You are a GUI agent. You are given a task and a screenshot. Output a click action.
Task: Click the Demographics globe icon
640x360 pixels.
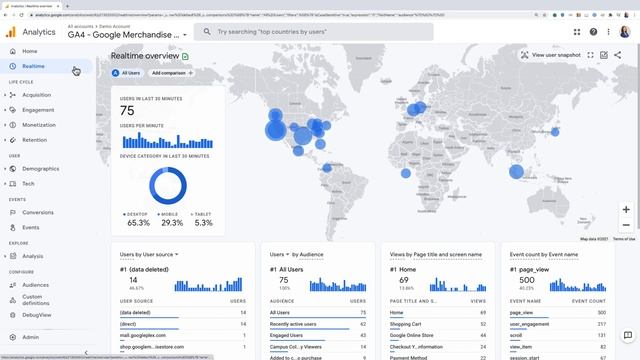point(13,169)
